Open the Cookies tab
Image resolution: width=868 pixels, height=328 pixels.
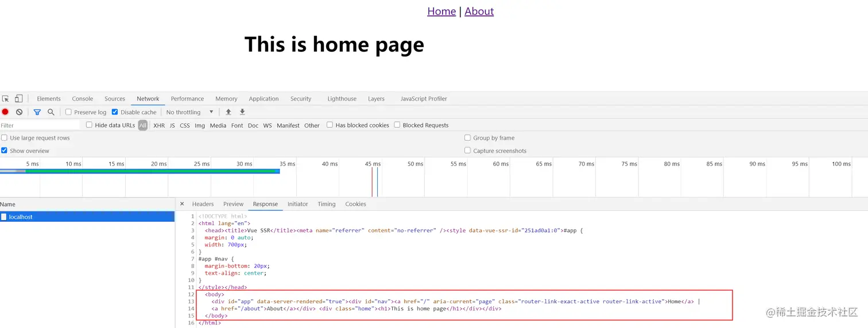(356, 204)
